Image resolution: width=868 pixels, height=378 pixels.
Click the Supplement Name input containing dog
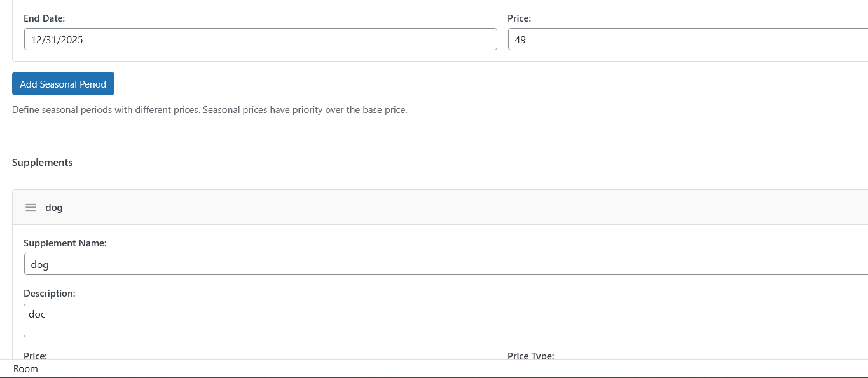[x=446, y=264]
